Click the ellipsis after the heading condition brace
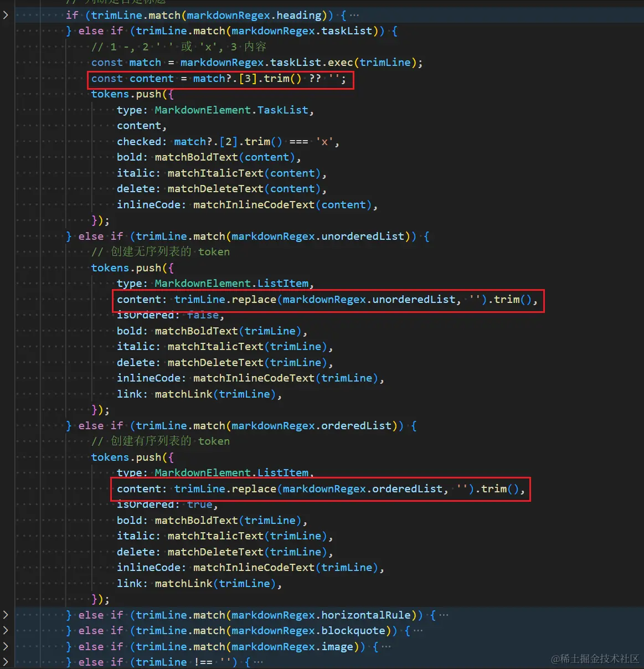 (354, 15)
